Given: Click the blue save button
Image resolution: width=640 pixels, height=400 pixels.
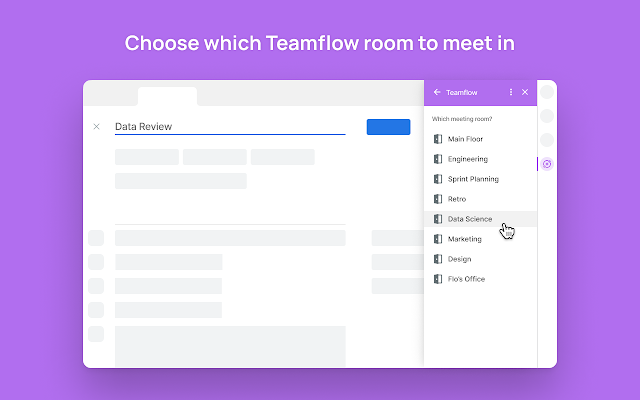Looking at the screenshot, I should click(388, 127).
